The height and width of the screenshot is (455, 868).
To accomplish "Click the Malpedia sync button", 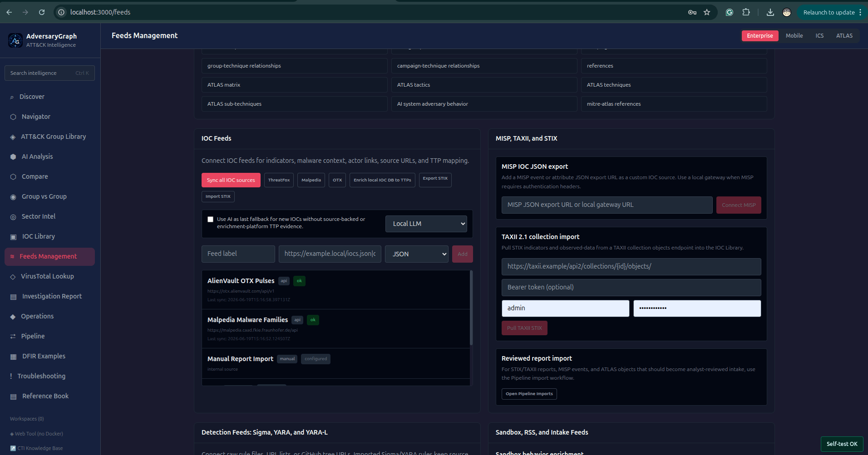I will pos(311,180).
